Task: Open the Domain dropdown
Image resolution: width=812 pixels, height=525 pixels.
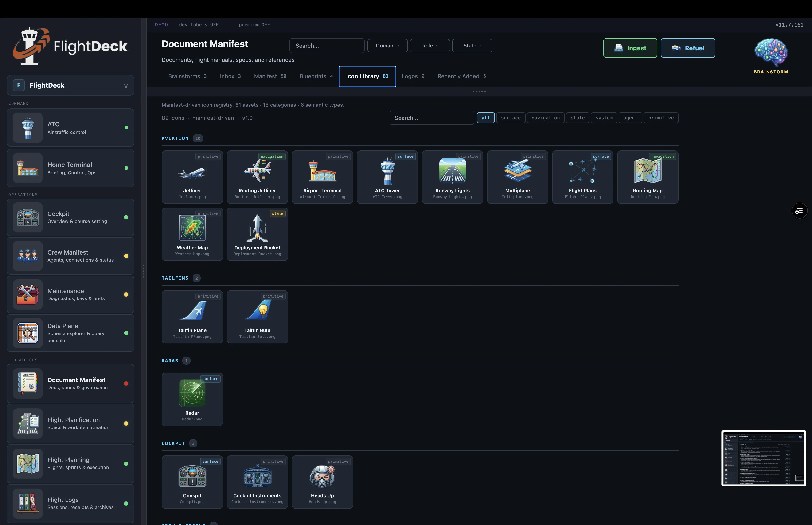Action: pyautogui.click(x=387, y=45)
